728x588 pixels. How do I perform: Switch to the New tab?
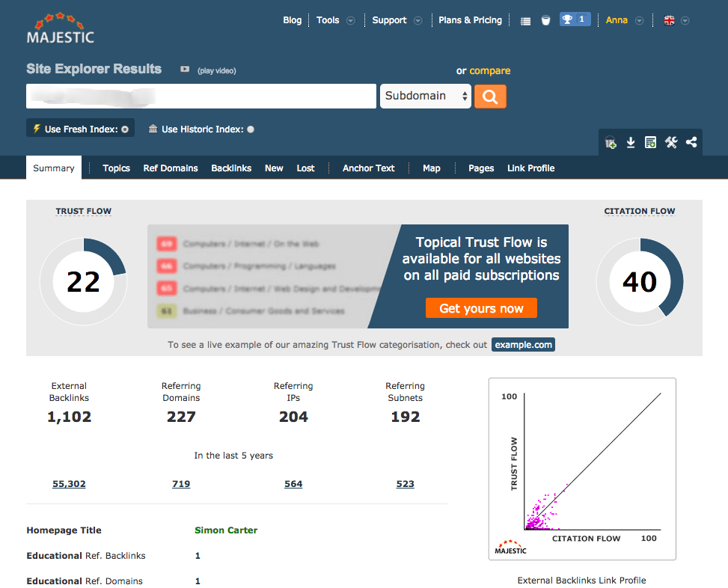click(274, 168)
